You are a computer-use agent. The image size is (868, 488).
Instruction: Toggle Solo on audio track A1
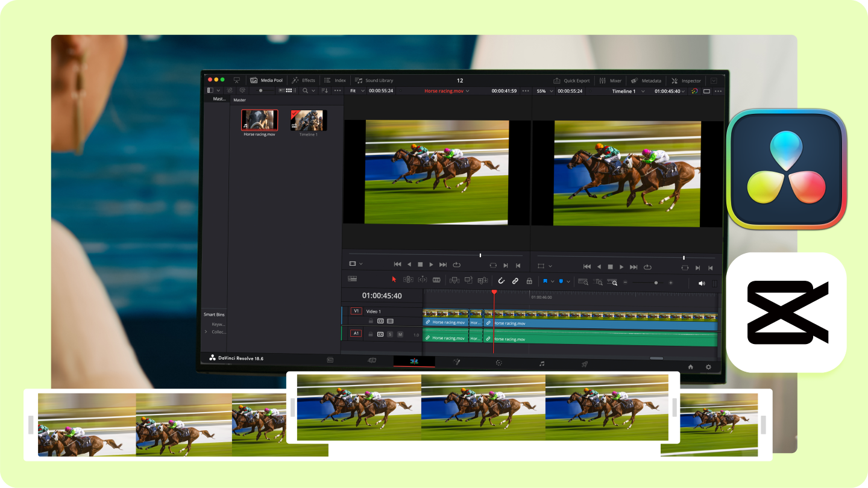(390, 334)
